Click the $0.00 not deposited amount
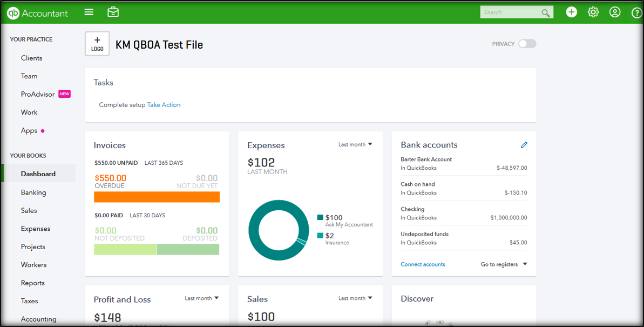644x327 pixels. point(106,230)
